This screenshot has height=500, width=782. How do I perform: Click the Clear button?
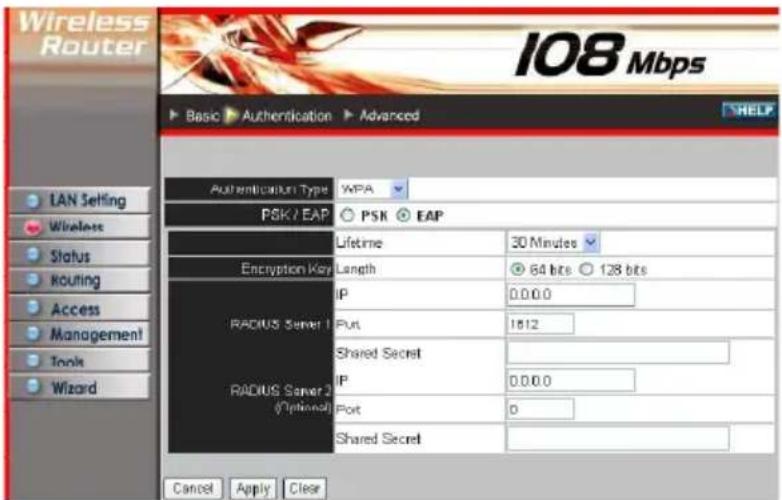click(305, 489)
